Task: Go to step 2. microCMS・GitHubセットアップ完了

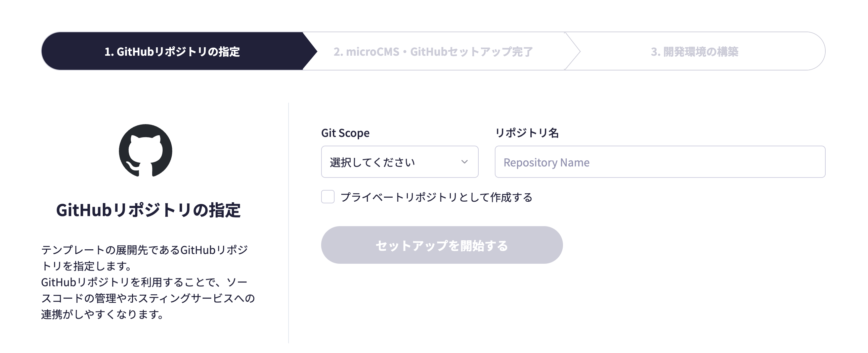Action: coord(433,51)
